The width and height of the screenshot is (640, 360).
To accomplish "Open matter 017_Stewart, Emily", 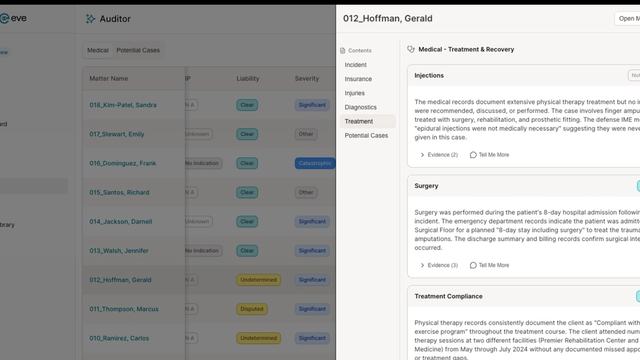I will pyautogui.click(x=117, y=134).
